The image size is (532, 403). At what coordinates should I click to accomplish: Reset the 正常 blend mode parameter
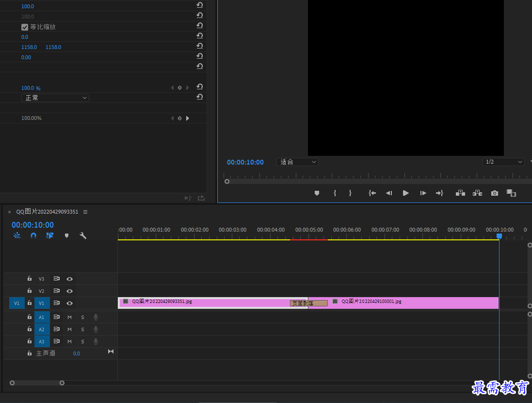click(199, 97)
